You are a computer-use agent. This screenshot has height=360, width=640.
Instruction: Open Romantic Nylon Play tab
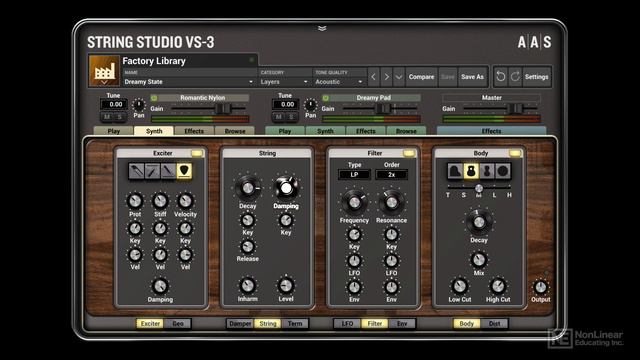point(113,131)
